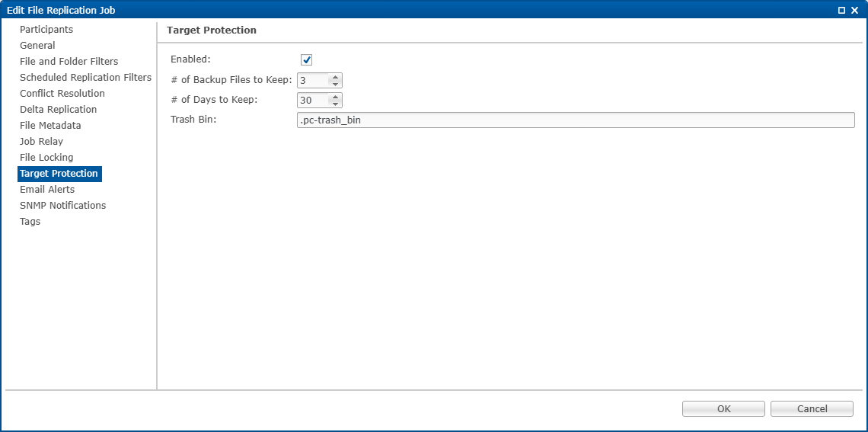Select Delta Replication in sidebar
The image size is (868, 432).
coord(59,110)
